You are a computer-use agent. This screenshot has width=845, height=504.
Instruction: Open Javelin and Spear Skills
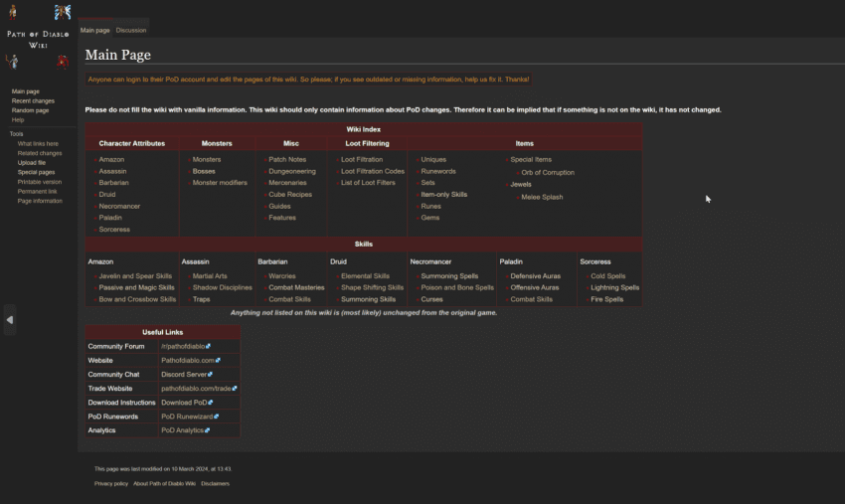tap(135, 276)
